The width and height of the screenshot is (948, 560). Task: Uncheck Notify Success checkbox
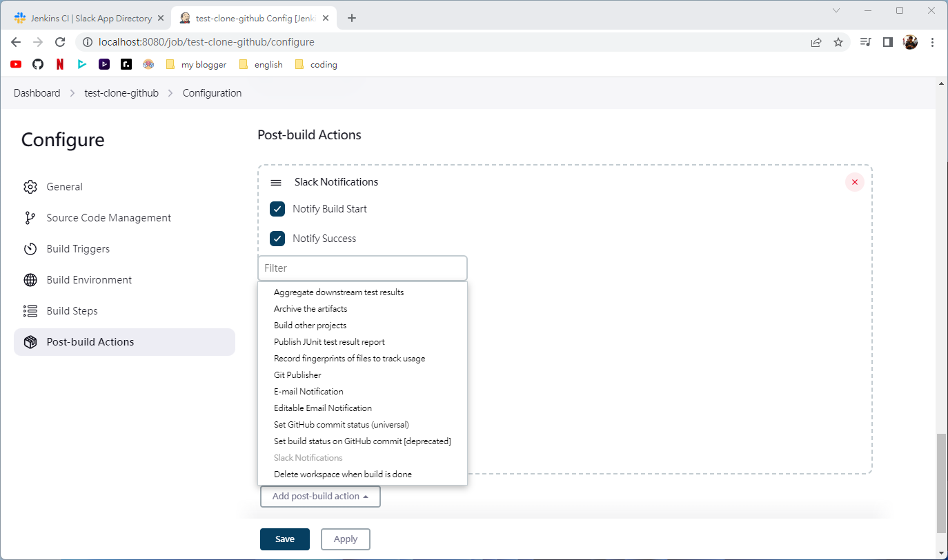point(277,239)
